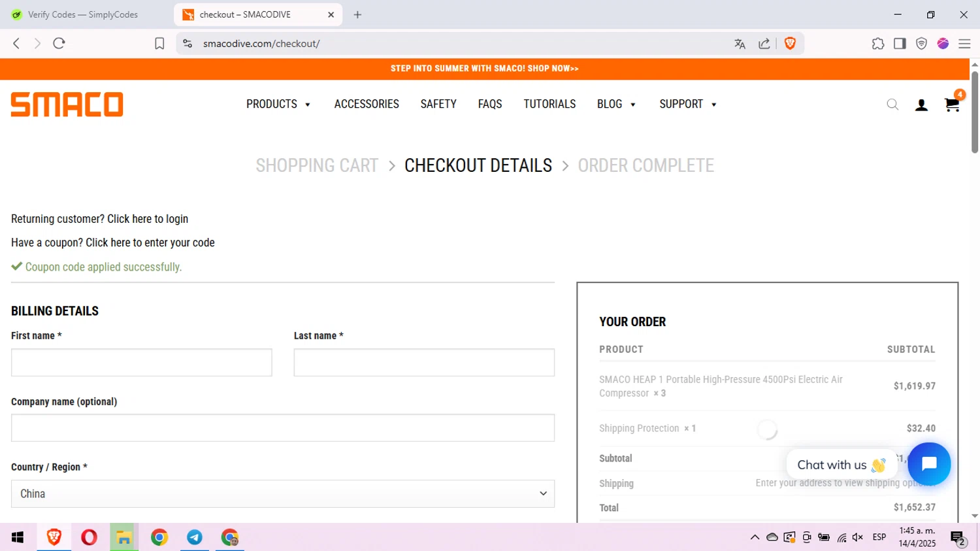Open the browser hamburger menu
The image size is (980, 551).
pos(964,44)
